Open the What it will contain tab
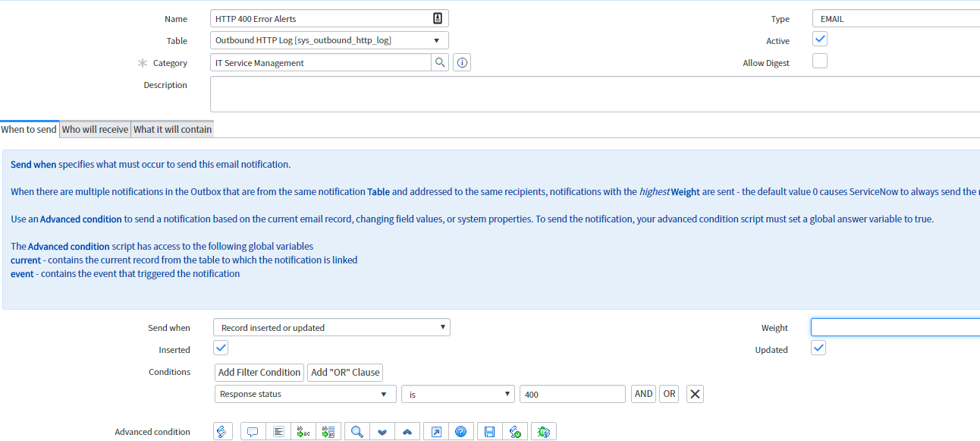The width and height of the screenshot is (980, 441). (172, 129)
